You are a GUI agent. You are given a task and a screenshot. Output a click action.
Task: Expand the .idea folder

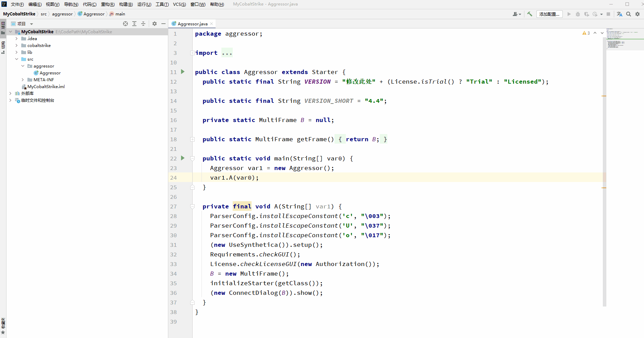(16, 38)
